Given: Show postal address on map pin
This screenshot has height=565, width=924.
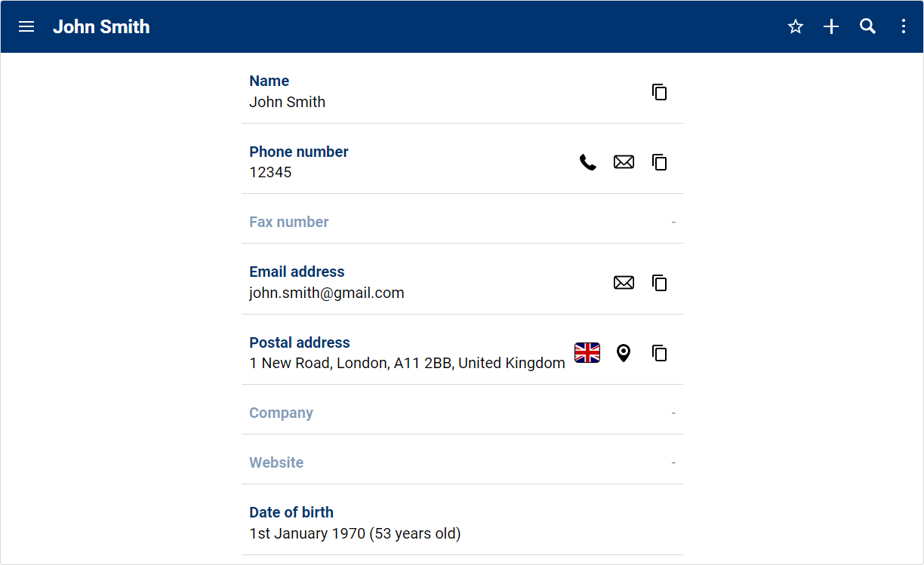Looking at the screenshot, I should [x=624, y=353].
